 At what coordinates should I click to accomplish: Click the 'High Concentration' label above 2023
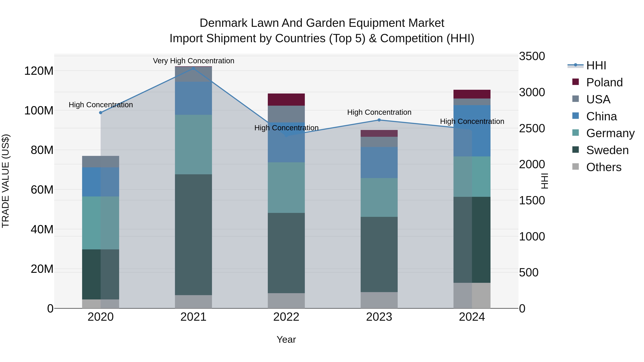379,112
